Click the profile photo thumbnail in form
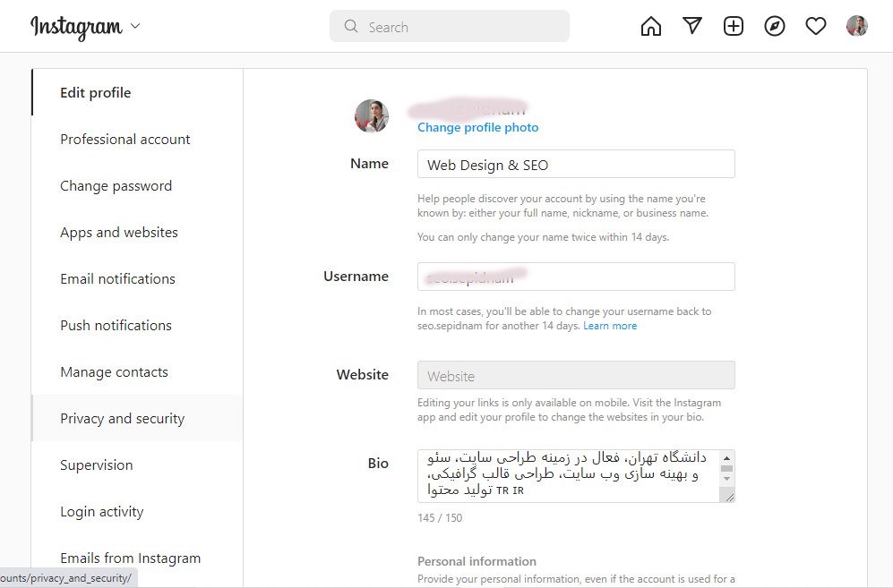 [372, 116]
